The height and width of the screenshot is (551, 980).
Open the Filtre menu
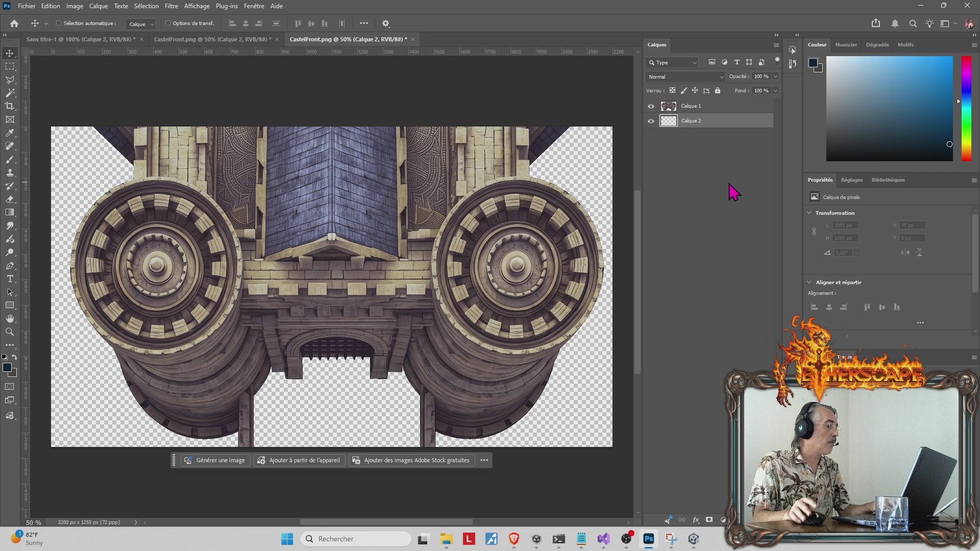click(171, 6)
